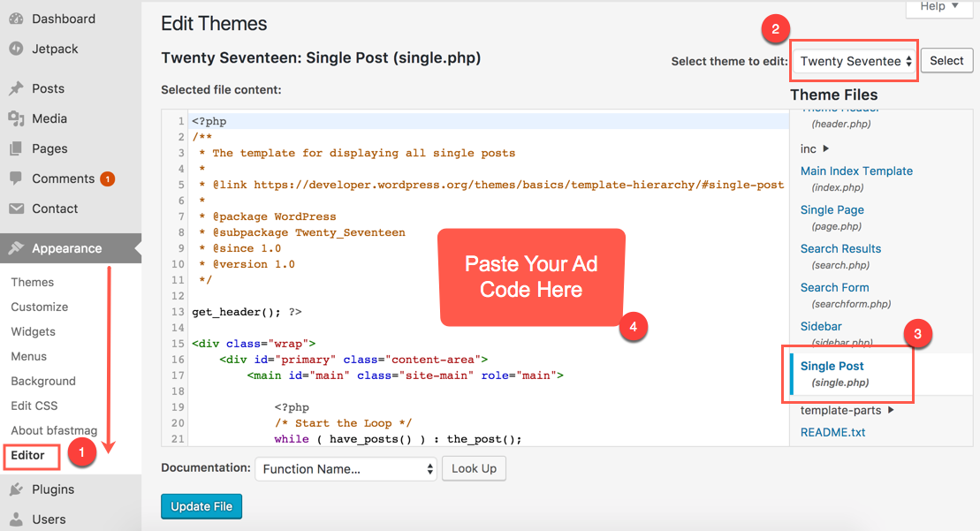Click inside the code editor on get_header line

tap(247, 312)
